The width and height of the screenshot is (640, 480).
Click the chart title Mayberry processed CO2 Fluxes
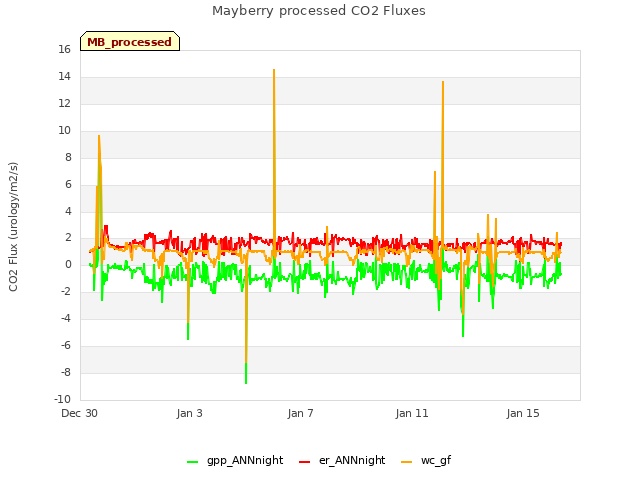[x=319, y=11]
